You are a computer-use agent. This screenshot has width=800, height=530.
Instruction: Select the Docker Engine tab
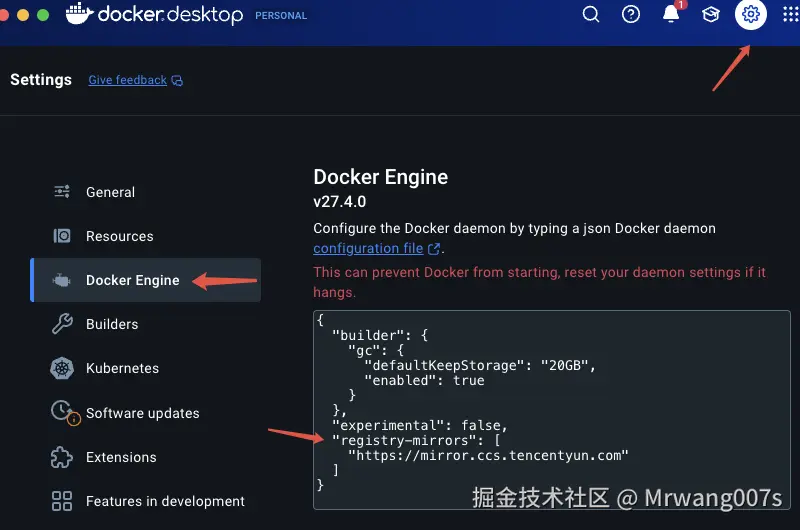pyautogui.click(x=145, y=280)
